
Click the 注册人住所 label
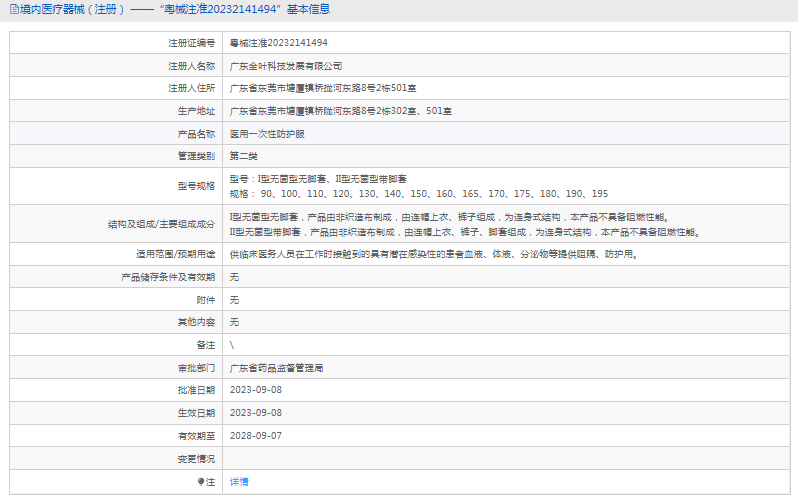tap(192, 88)
